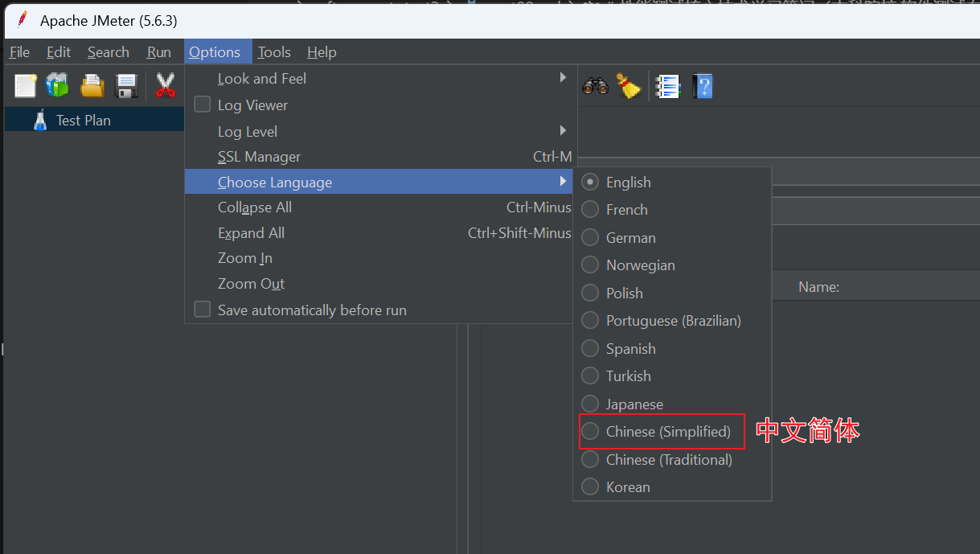980x554 pixels.
Task: Click the Cut scissors icon
Action: pos(166,85)
